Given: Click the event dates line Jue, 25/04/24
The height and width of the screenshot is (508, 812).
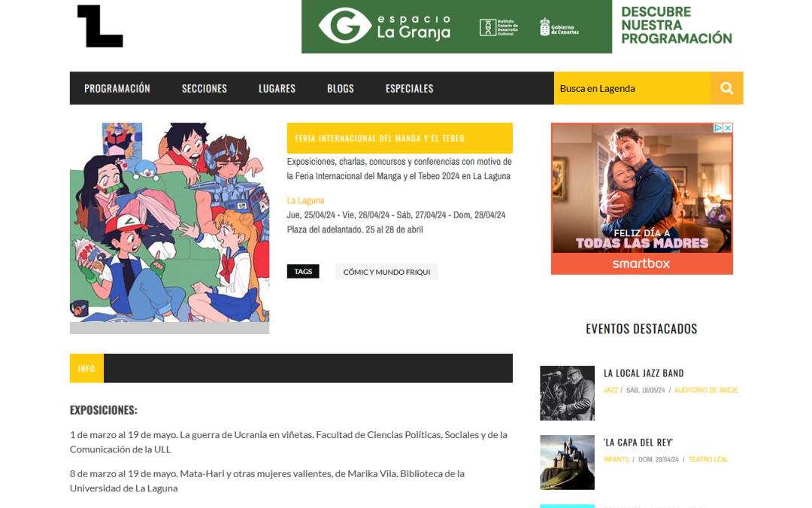Looking at the screenshot, I should pyautogui.click(x=396, y=214).
